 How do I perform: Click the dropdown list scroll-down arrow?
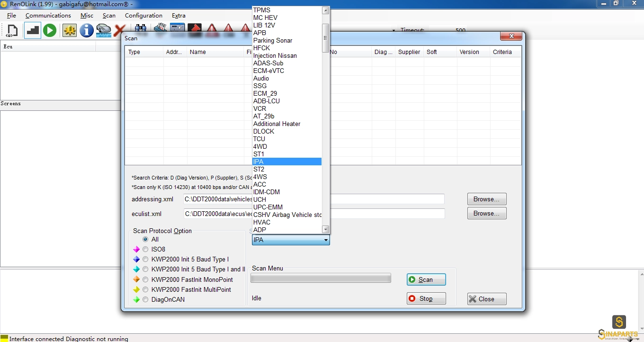tap(325, 229)
